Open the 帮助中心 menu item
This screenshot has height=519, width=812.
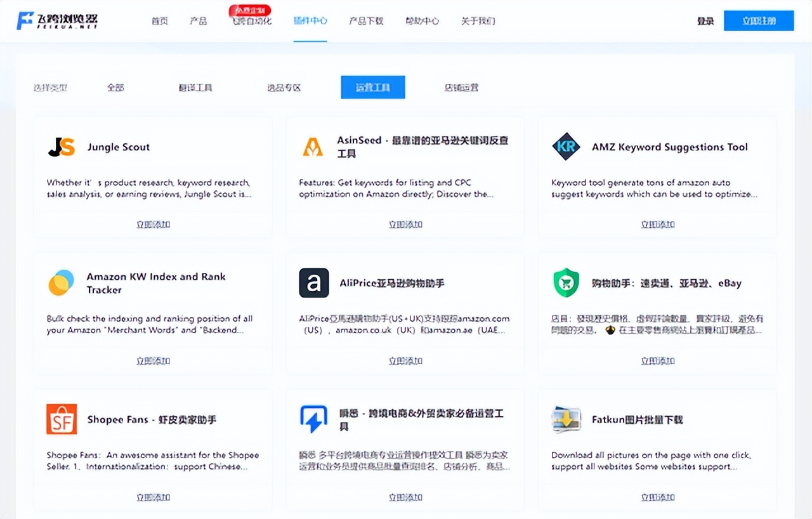coord(422,20)
